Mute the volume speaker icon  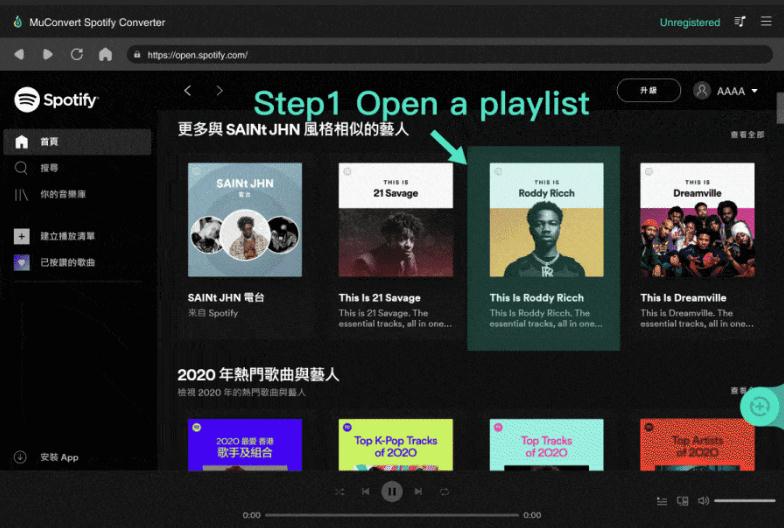[703, 500]
